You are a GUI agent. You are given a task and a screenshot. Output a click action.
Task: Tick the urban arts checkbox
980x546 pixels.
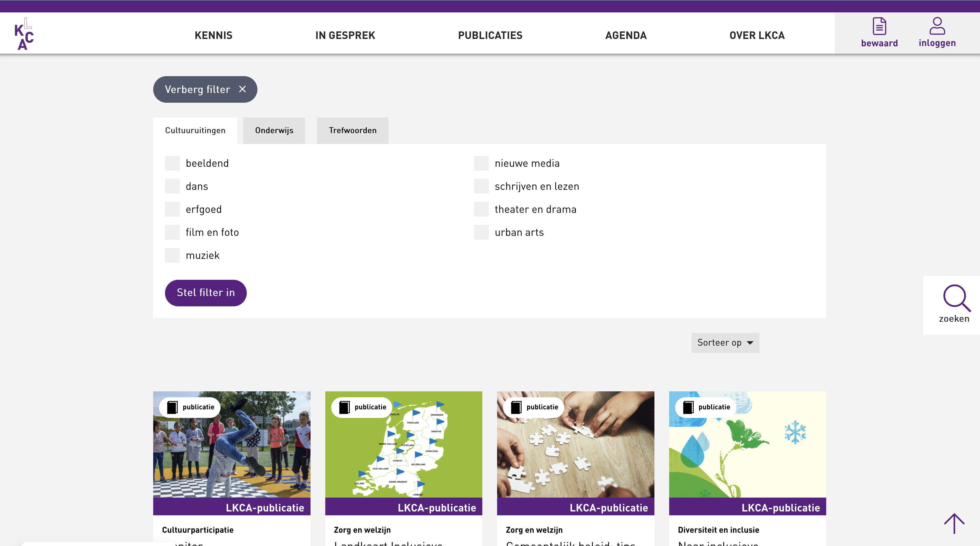coord(481,233)
